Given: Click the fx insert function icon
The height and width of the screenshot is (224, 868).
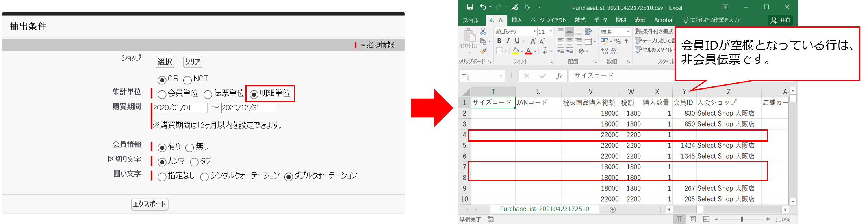Looking at the screenshot, I should [559, 76].
